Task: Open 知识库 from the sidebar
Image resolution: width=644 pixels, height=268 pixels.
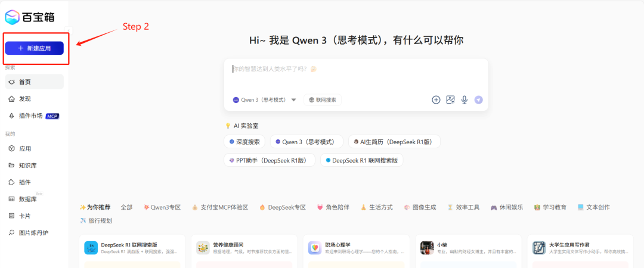Action: pos(28,166)
